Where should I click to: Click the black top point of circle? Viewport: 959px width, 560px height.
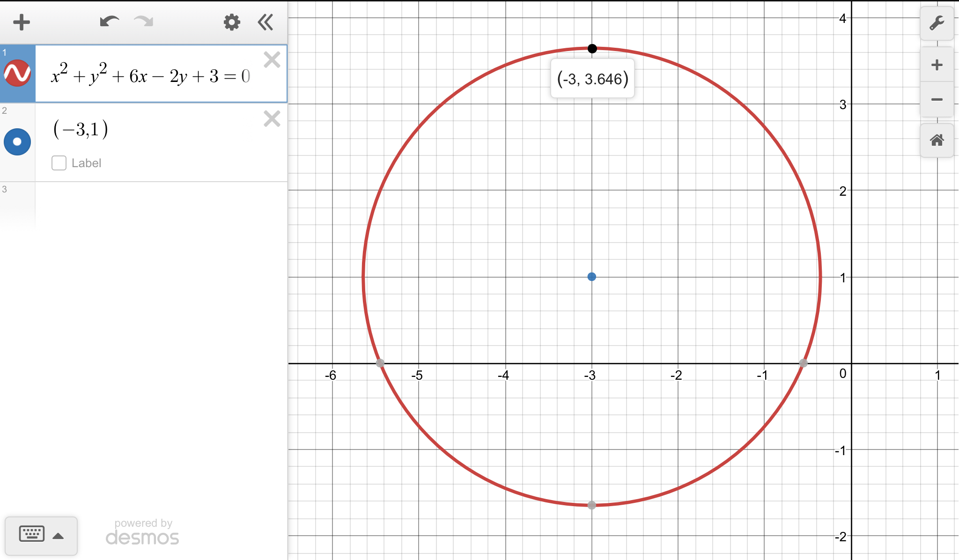(x=592, y=48)
